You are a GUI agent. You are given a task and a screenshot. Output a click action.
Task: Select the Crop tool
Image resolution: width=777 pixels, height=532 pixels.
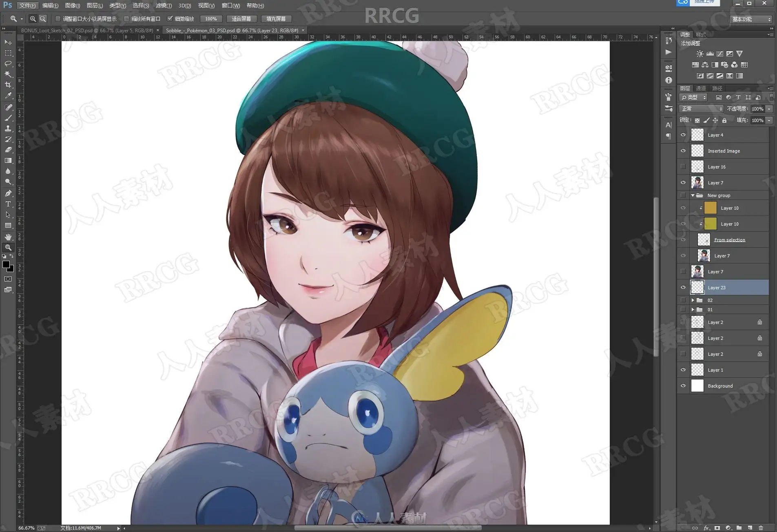(8, 85)
